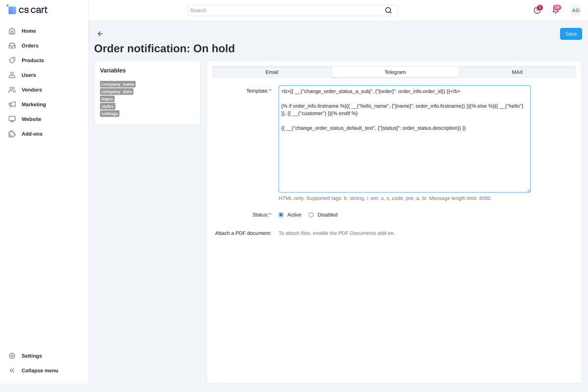Screen dimensions: 588x392
Task: Click the 'Attach a PDF document:' label
Action: (x=243, y=233)
